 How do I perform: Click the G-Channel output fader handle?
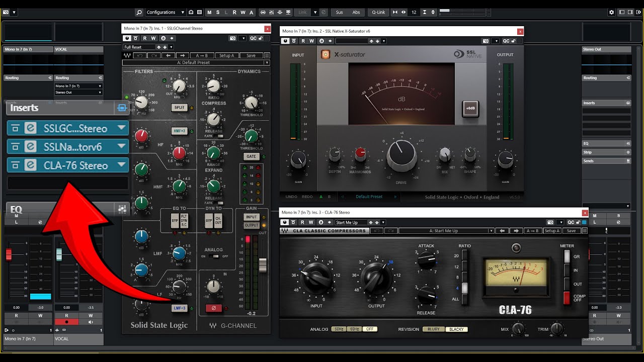tap(263, 265)
